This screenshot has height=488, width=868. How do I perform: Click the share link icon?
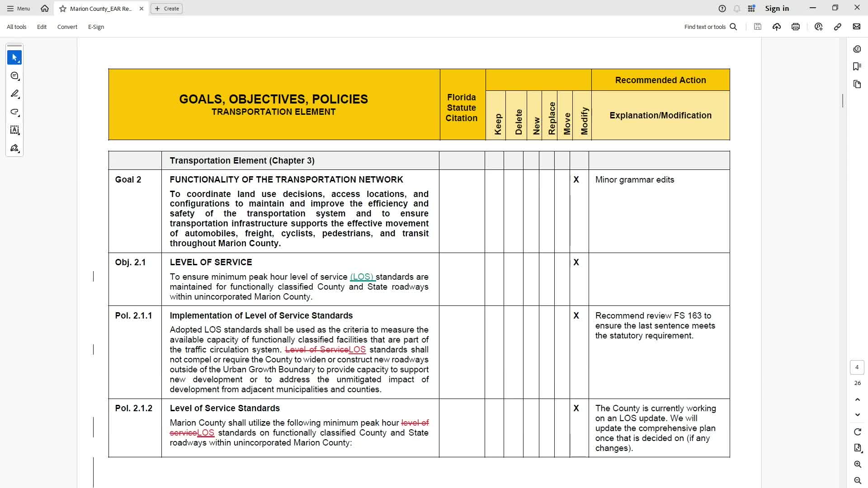click(x=838, y=27)
